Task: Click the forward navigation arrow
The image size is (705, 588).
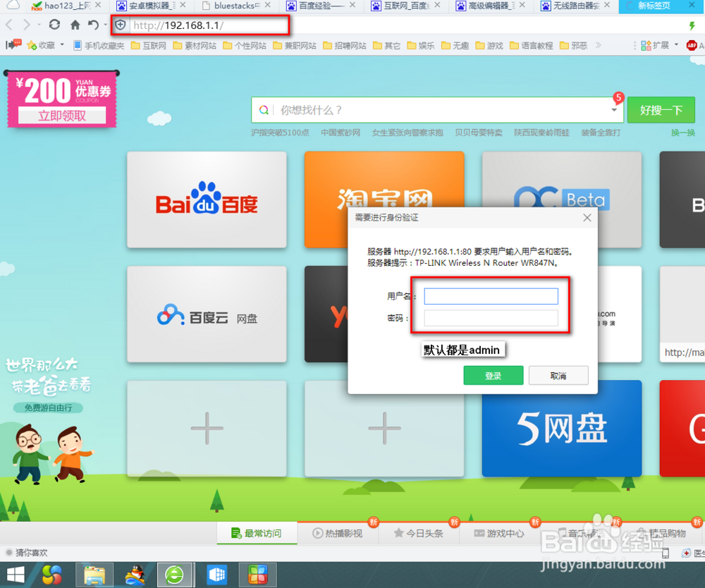Action: point(27,23)
